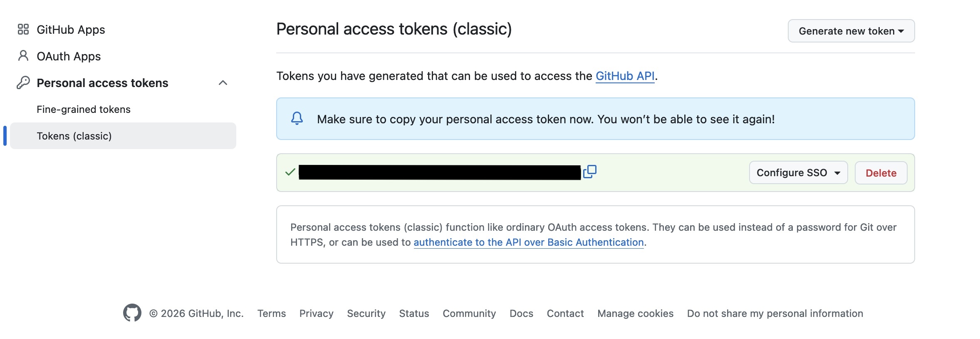980x339 pixels.
Task: Open the Generate new token dropdown
Action: [x=851, y=30]
